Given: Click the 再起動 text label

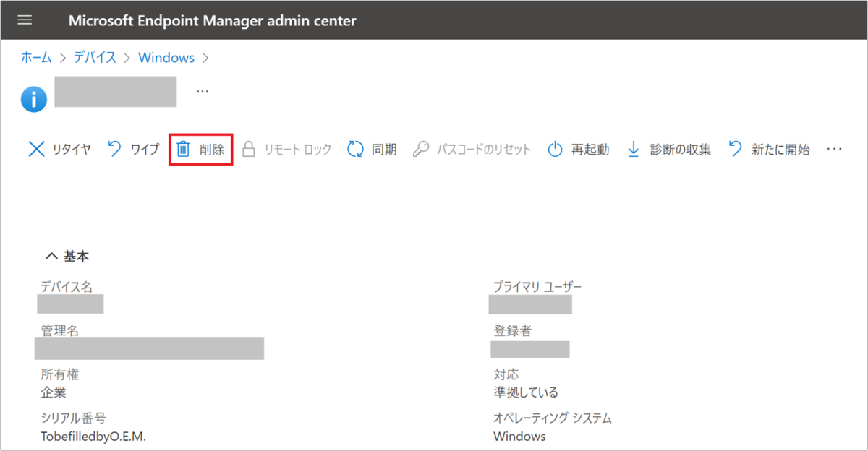Looking at the screenshot, I should pyautogui.click(x=590, y=150).
